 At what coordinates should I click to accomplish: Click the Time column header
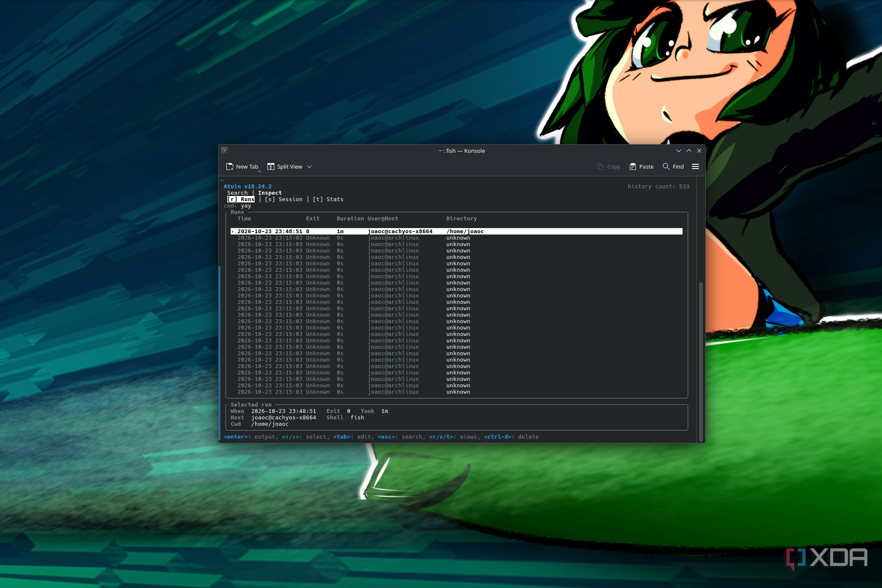pos(244,219)
